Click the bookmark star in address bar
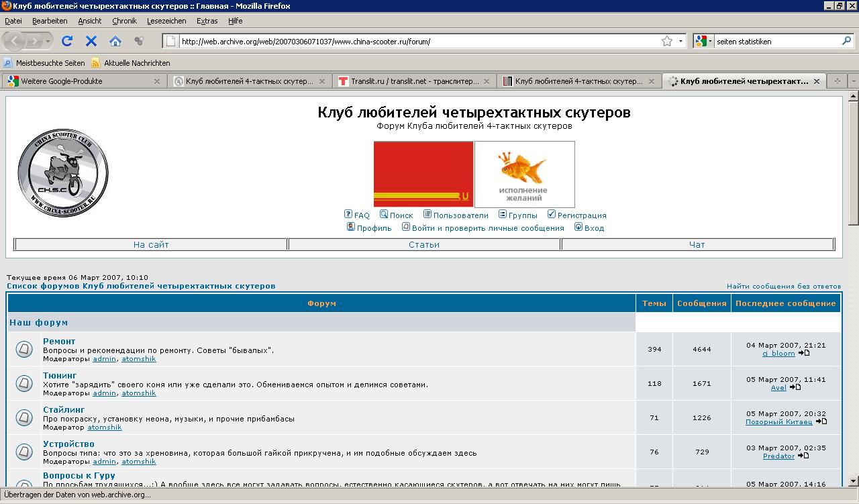Viewport: 859px width, 504px height. pyautogui.click(x=666, y=41)
